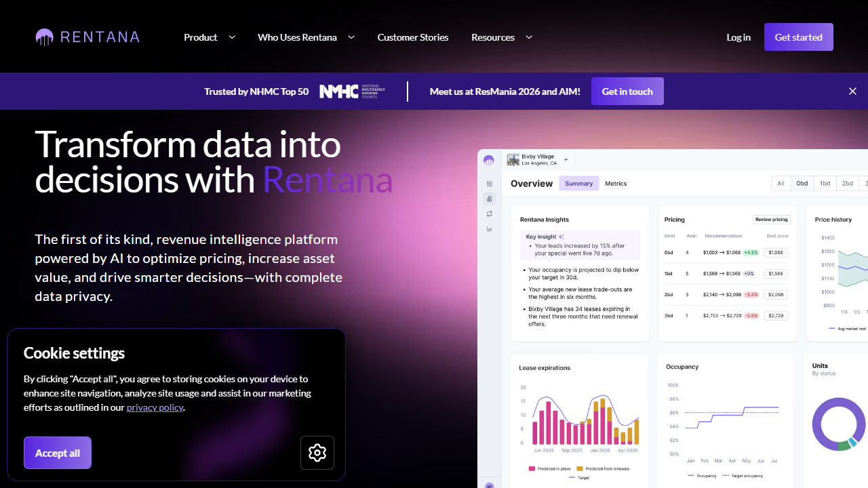This screenshot has width=868, height=488.
Task: Click the -3.4% change badge
Action: pos(751,295)
